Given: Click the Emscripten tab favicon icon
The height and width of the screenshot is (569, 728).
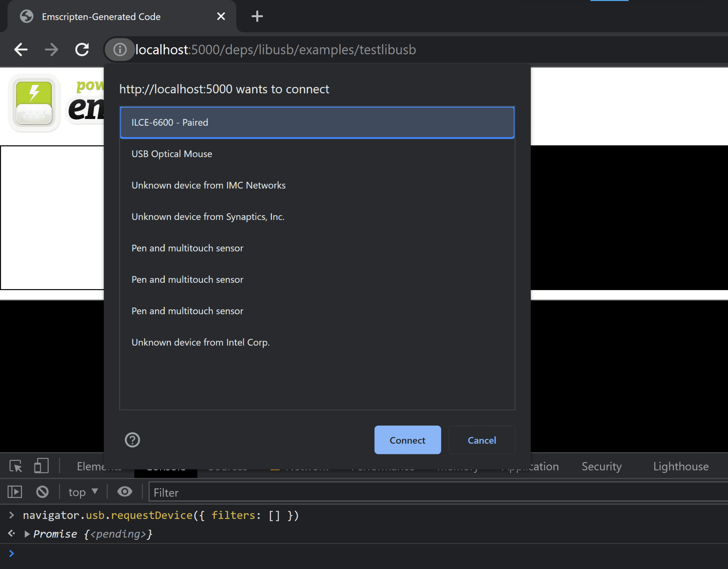Looking at the screenshot, I should [x=28, y=17].
